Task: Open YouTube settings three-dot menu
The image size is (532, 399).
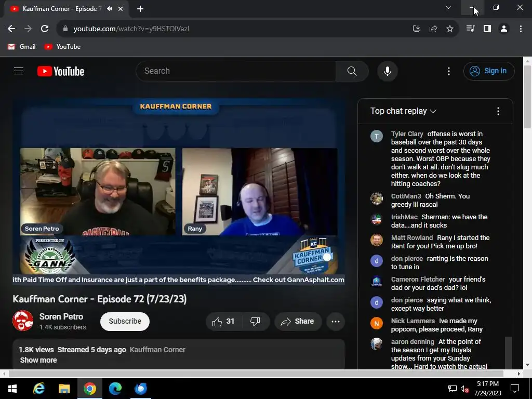Action: point(448,71)
